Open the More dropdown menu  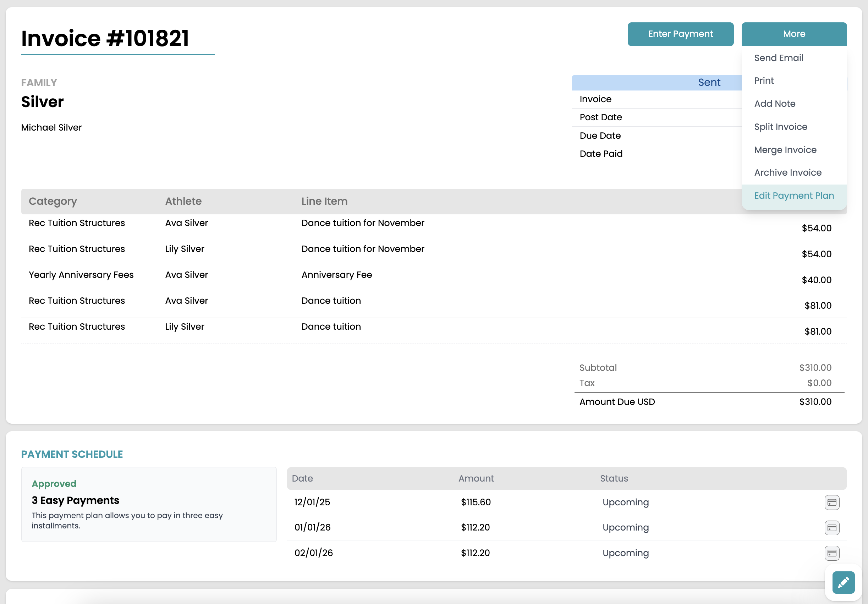click(794, 34)
